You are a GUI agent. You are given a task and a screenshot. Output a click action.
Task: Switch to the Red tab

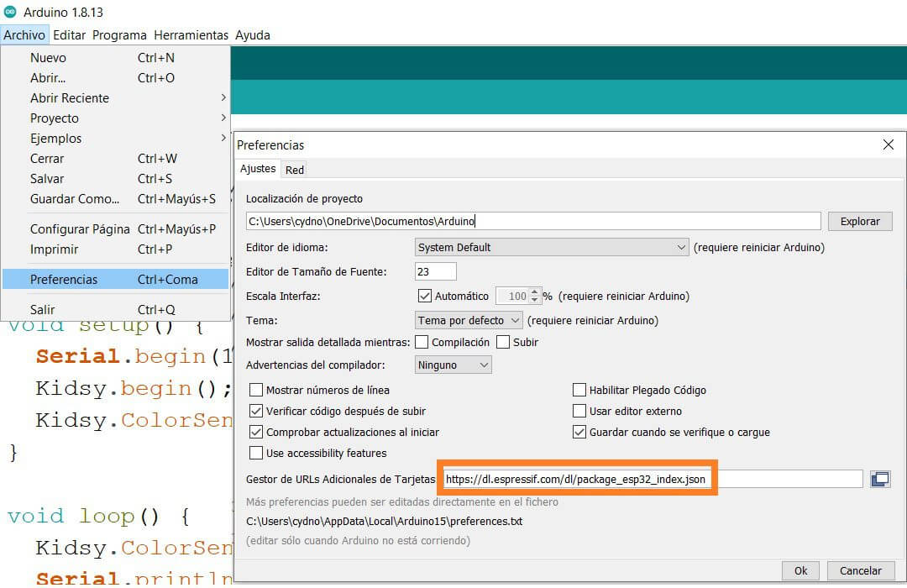pyautogui.click(x=295, y=170)
